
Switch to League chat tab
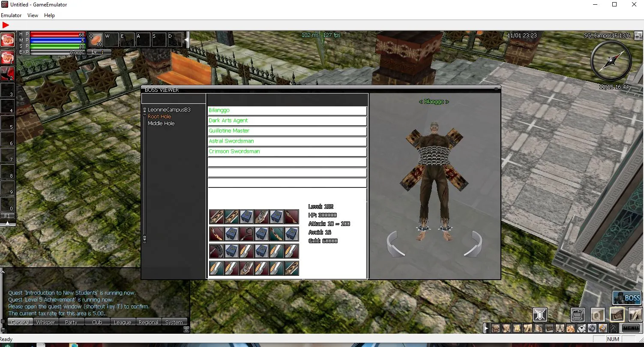pyautogui.click(x=123, y=322)
